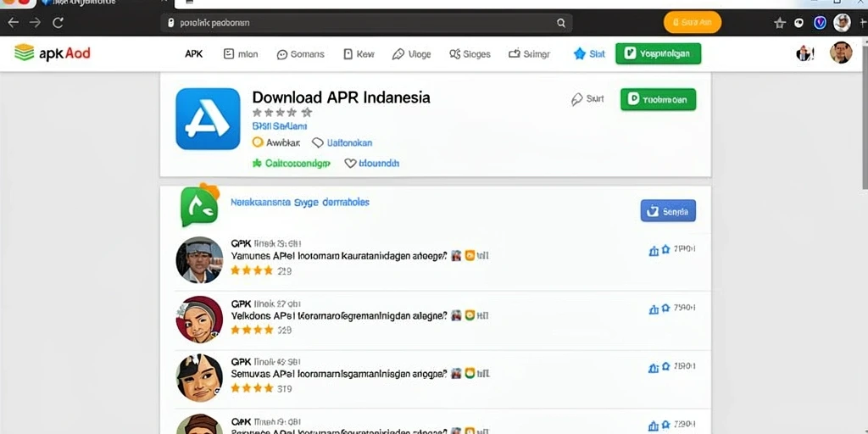Click the yellow badge icon in Velkdons review
This screenshot has height=434, width=868.
click(x=470, y=315)
